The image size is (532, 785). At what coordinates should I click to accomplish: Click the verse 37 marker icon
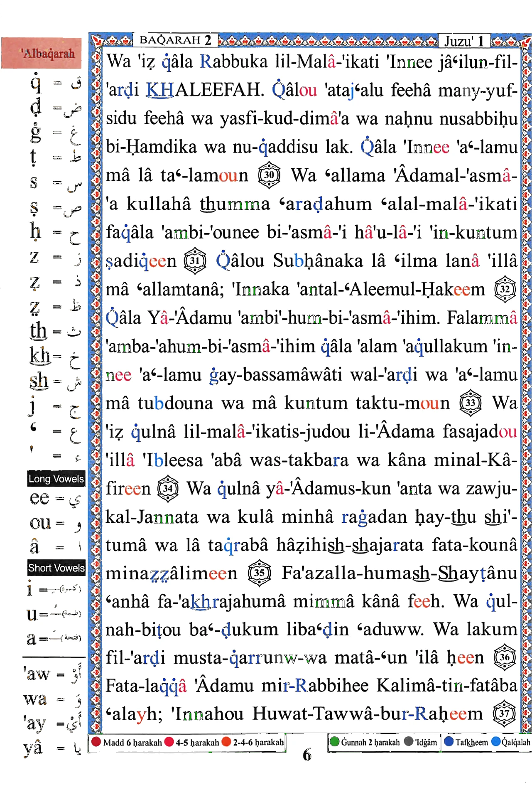pos(504,714)
